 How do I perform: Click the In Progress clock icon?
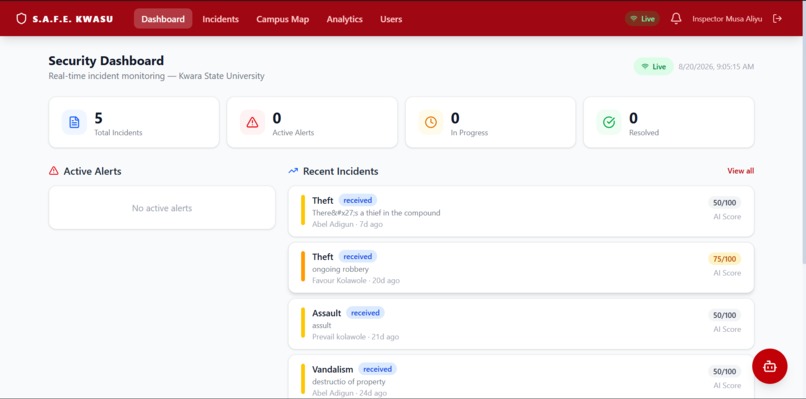[431, 122]
